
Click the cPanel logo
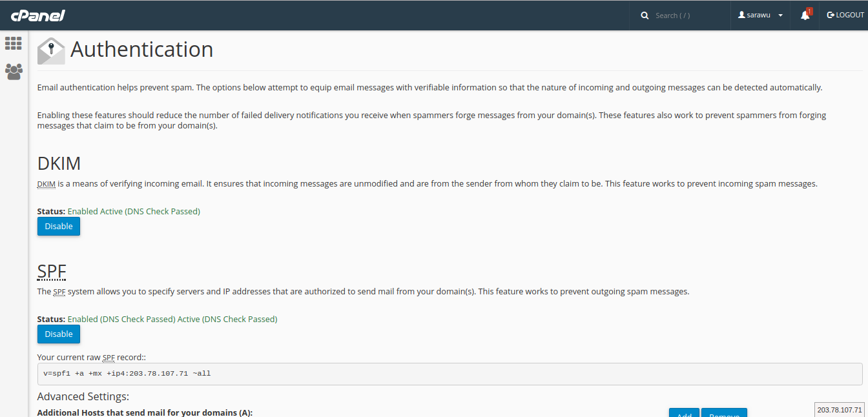coord(37,15)
